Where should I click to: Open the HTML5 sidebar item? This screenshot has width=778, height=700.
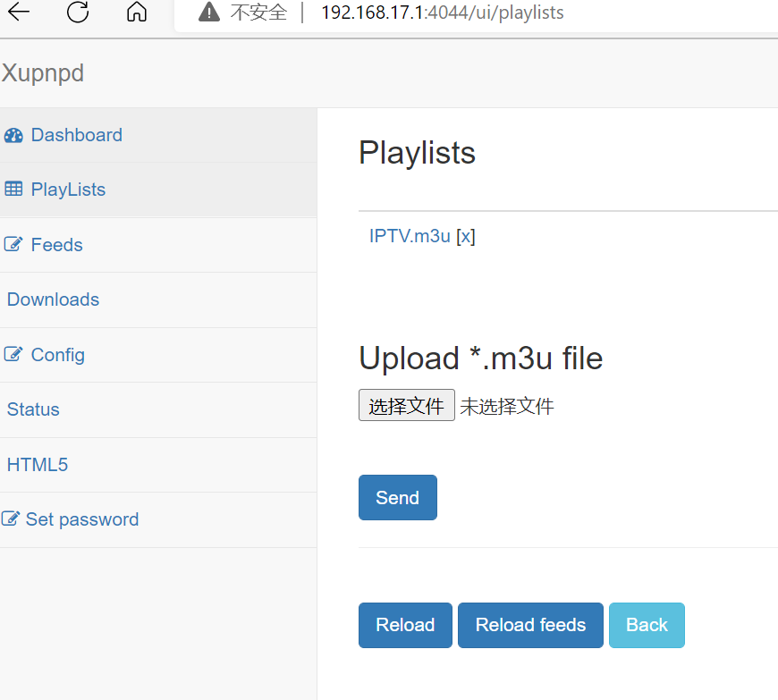pos(38,465)
